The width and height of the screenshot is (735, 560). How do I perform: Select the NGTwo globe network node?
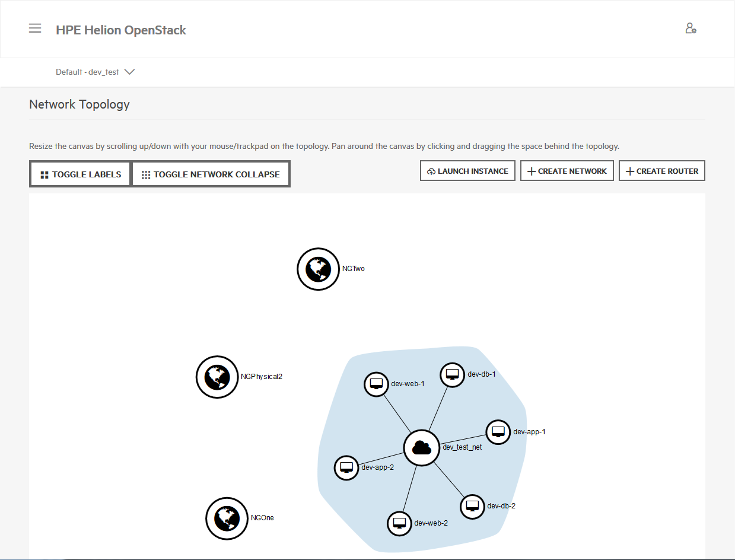click(x=319, y=269)
